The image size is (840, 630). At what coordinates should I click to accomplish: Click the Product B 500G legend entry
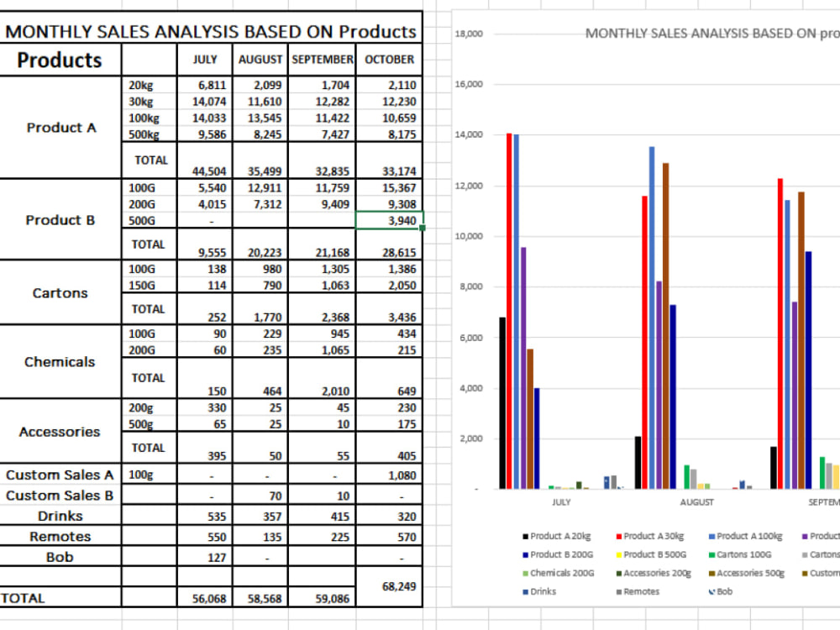click(651, 554)
